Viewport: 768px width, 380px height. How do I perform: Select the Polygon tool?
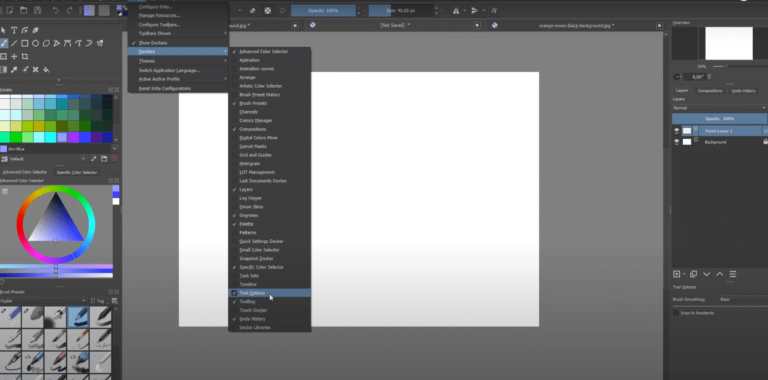[46, 43]
